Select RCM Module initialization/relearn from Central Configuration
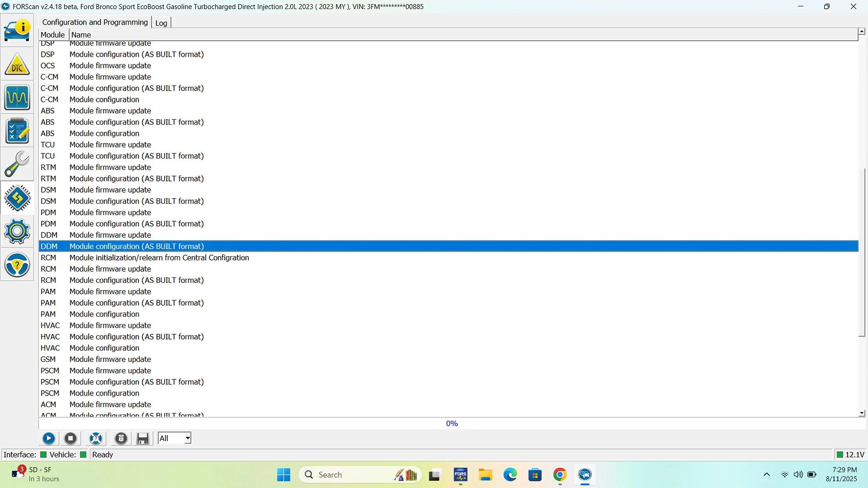Screen dimensions: 868x488 pos(159,258)
